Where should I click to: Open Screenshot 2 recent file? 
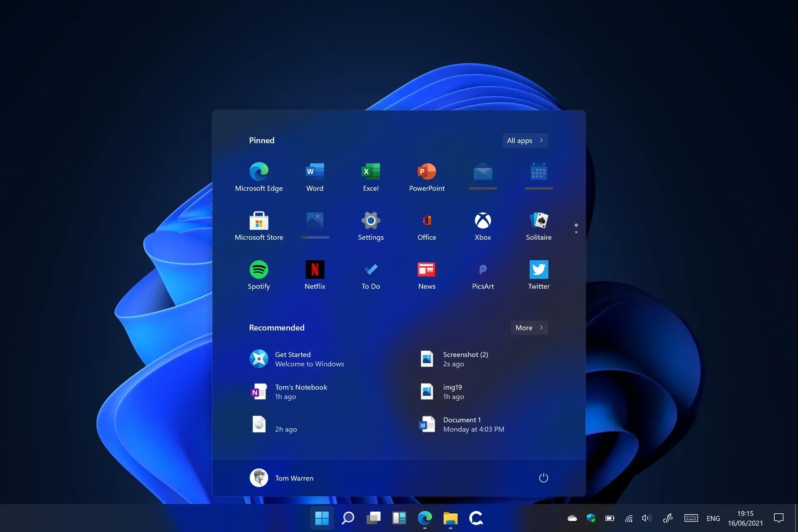[x=465, y=359]
